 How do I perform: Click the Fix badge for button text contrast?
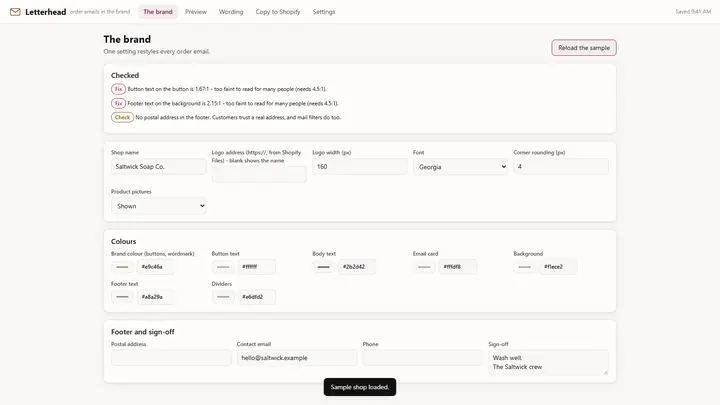click(x=118, y=89)
